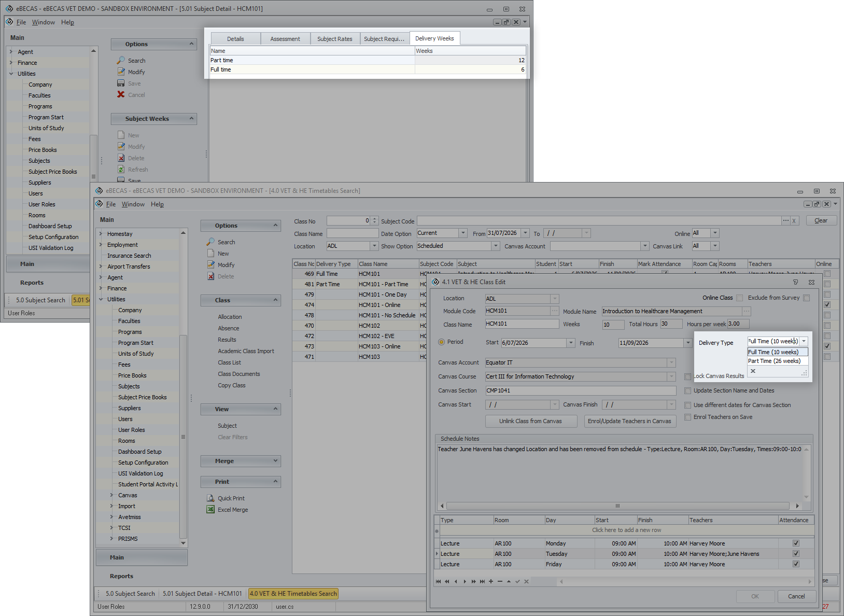Click Search magnifier icon in Timetables Options panel
844x616 pixels.
pos(210,242)
